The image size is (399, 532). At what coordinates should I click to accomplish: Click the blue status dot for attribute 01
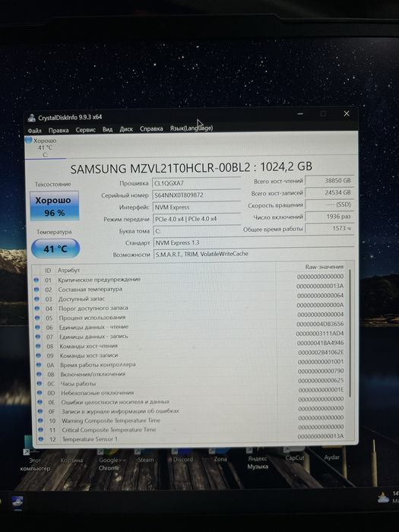click(x=36, y=280)
